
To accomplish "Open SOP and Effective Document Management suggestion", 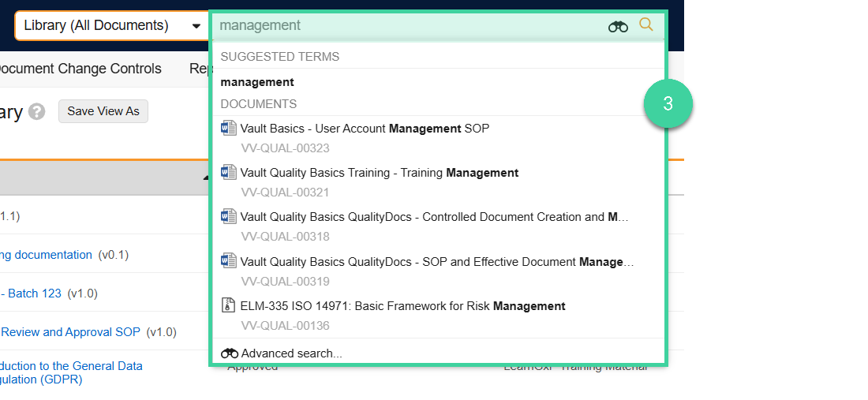I will pyautogui.click(x=437, y=262).
